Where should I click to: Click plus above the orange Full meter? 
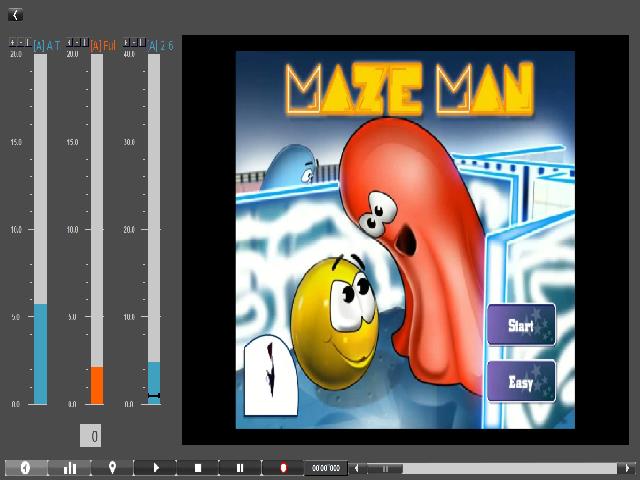69,42
